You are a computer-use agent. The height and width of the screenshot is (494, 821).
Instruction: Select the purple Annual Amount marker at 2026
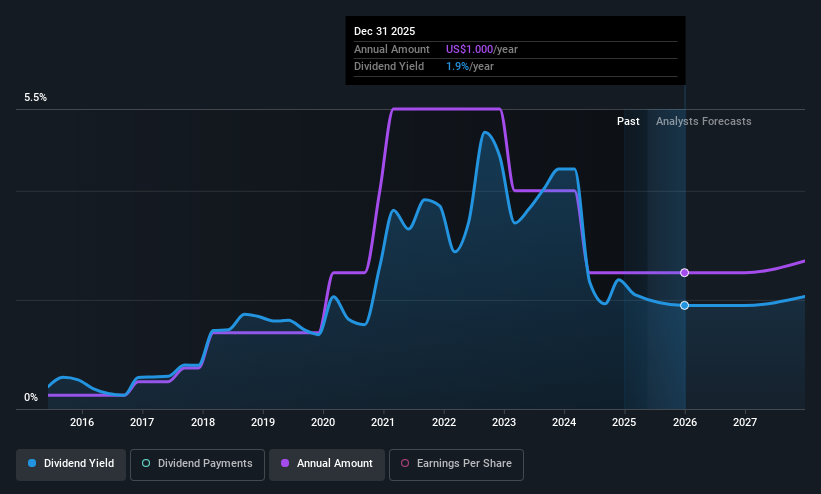tap(684, 272)
